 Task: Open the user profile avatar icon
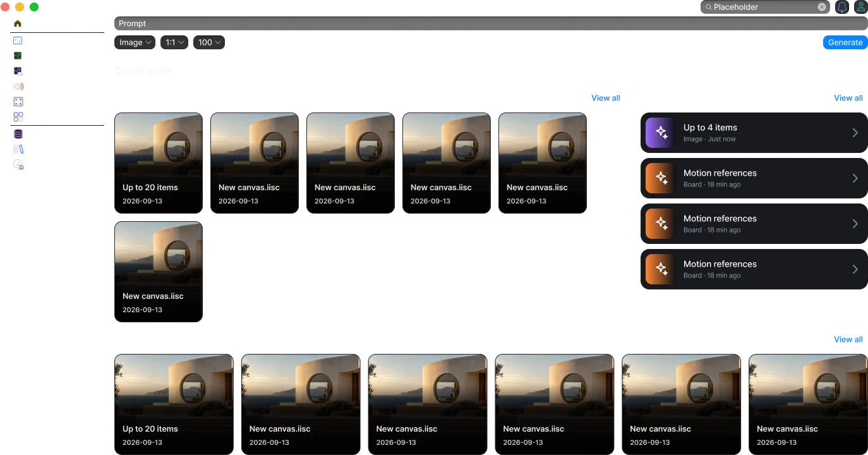[860, 7]
